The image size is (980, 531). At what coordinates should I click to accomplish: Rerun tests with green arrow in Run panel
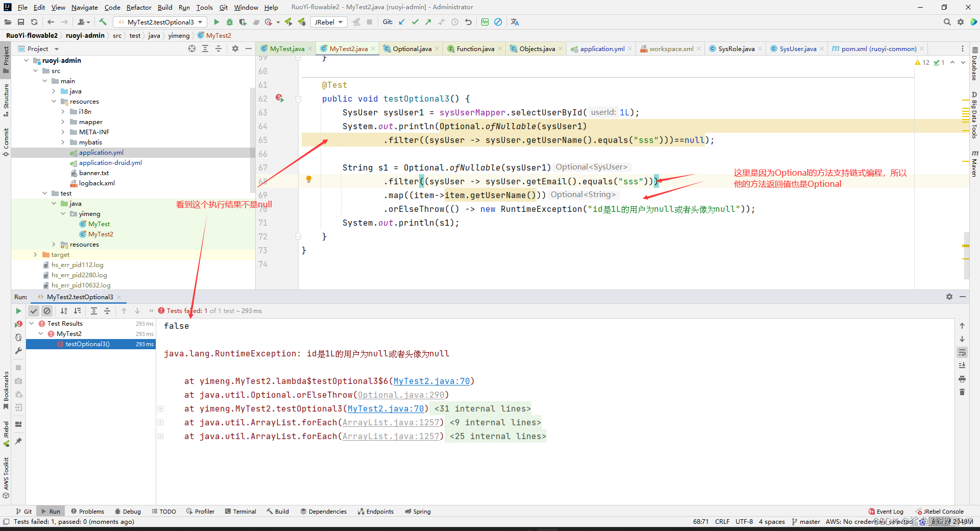click(18, 311)
